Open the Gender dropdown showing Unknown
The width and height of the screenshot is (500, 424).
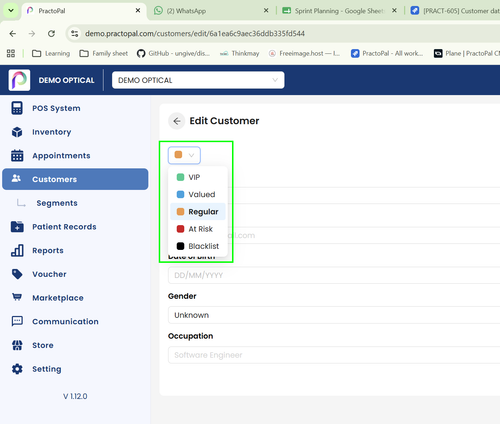[x=334, y=315]
